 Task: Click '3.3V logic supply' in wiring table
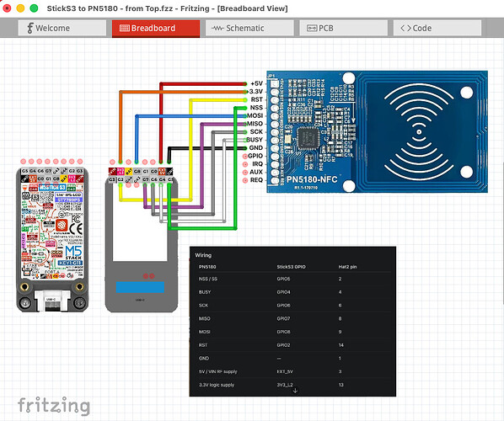(x=217, y=385)
